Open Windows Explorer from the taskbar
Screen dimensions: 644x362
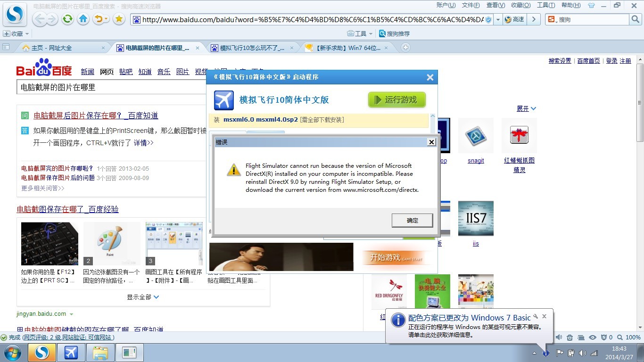(x=100, y=353)
